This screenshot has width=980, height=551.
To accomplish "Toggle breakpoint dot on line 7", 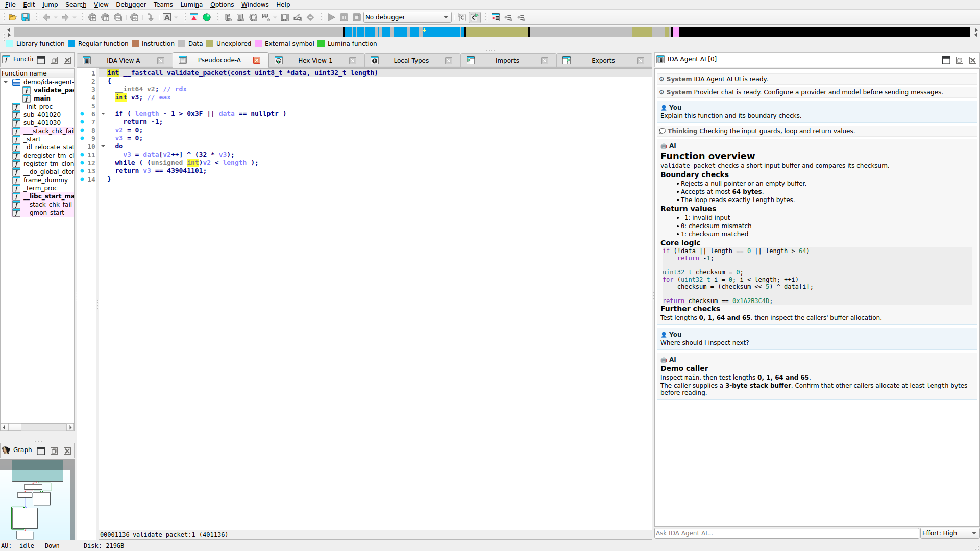I will 82,122.
